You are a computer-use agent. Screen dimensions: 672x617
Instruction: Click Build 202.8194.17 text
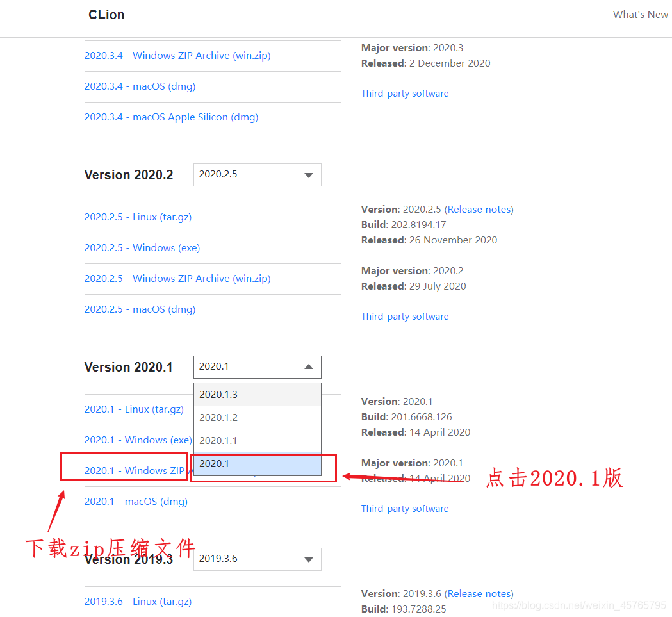click(404, 225)
